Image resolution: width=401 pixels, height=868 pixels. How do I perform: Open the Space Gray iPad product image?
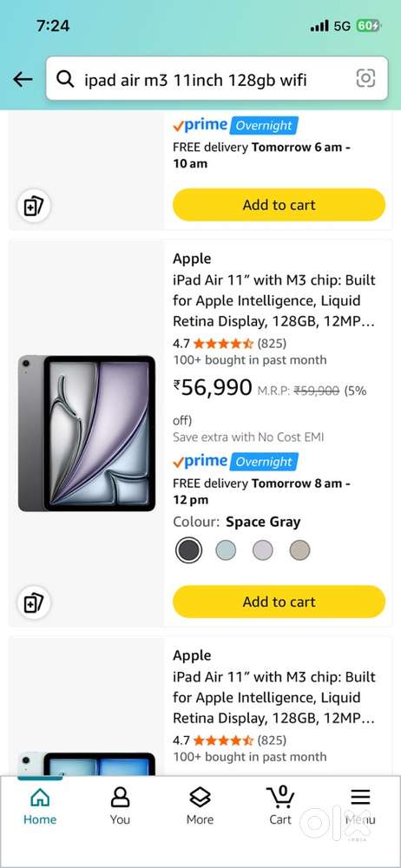click(x=87, y=433)
